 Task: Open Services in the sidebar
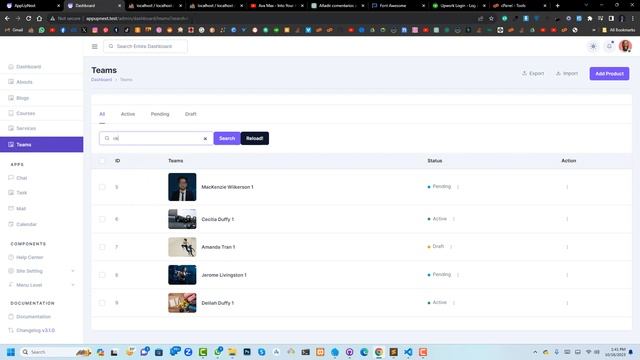(26, 128)
